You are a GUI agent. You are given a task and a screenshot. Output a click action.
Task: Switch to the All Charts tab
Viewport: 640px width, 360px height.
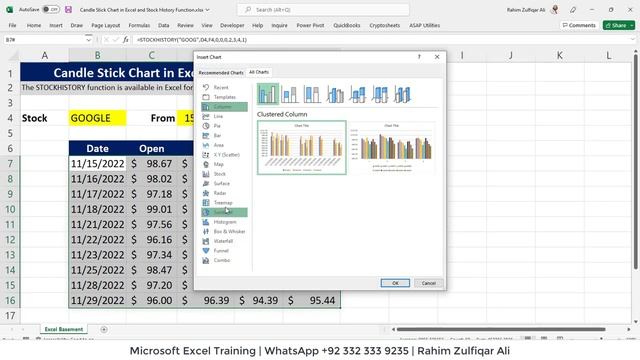259,72
